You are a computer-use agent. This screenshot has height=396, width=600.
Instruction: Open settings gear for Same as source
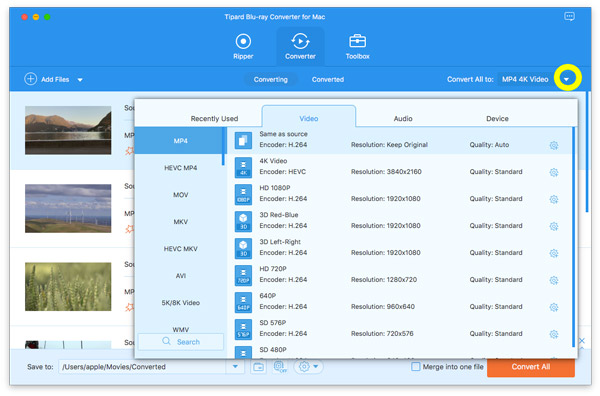pyautogui.click(x=553, y=145)
